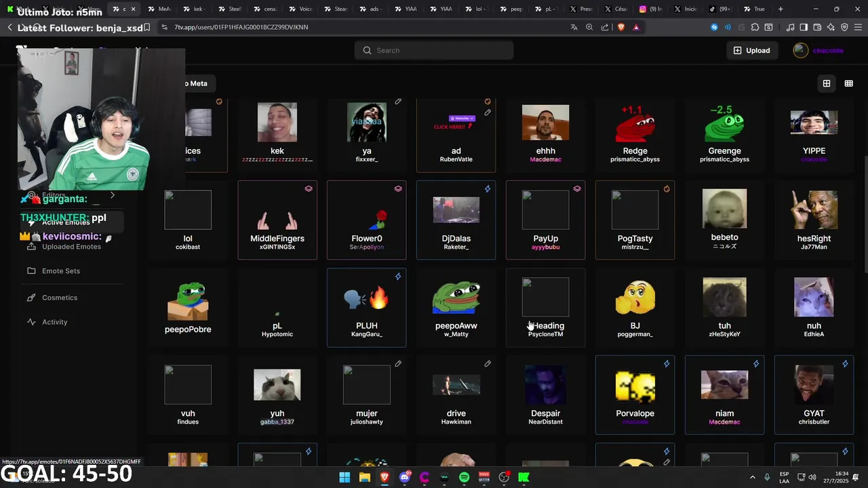Open the hesRight emote thumbnail

tap(814, 209)
